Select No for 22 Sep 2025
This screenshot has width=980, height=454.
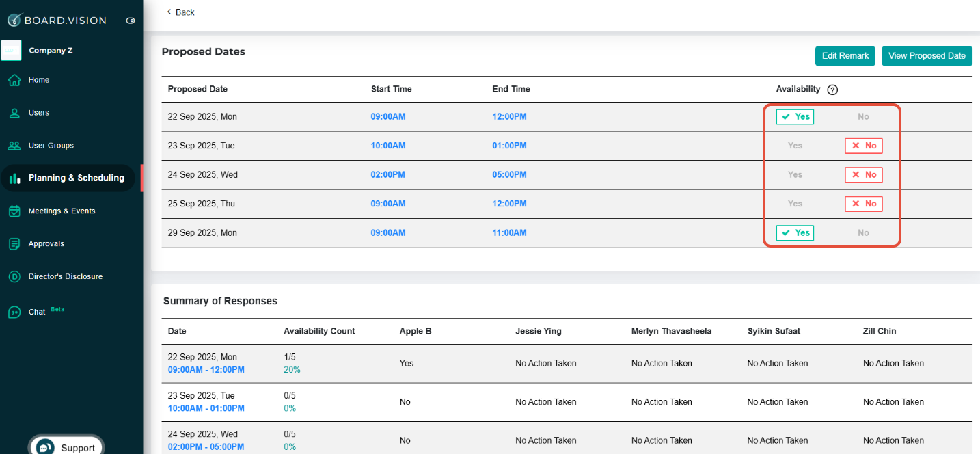(x=863, y=117)
